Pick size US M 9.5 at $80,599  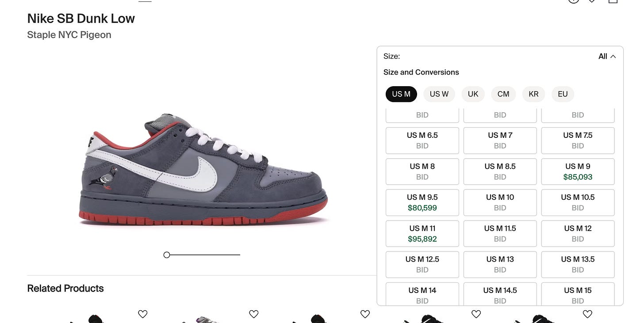[422, 202]
